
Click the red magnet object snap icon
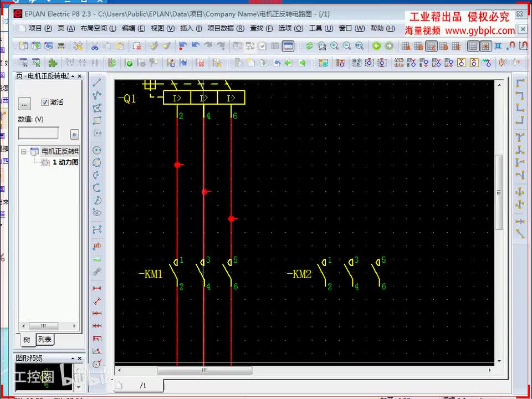point(511,46)
